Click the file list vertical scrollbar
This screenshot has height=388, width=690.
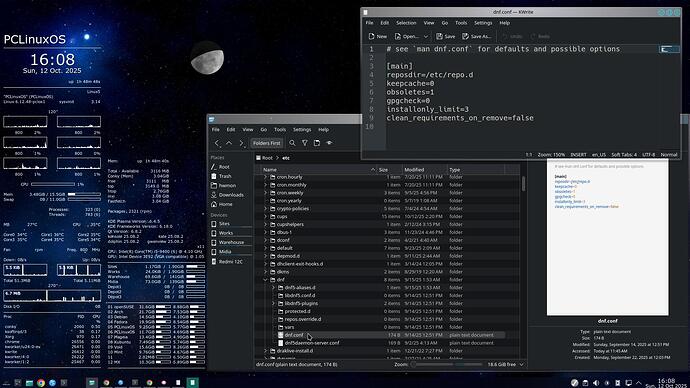point(523,183)
